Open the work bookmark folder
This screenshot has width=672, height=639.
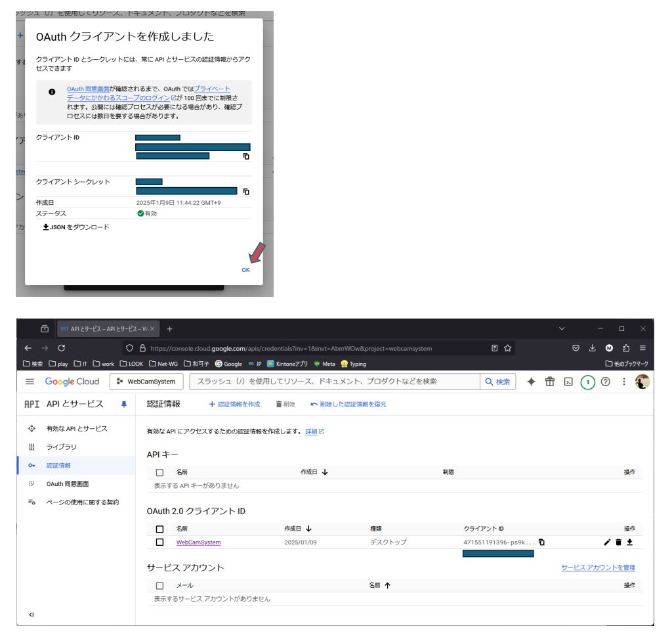(103, 364)
